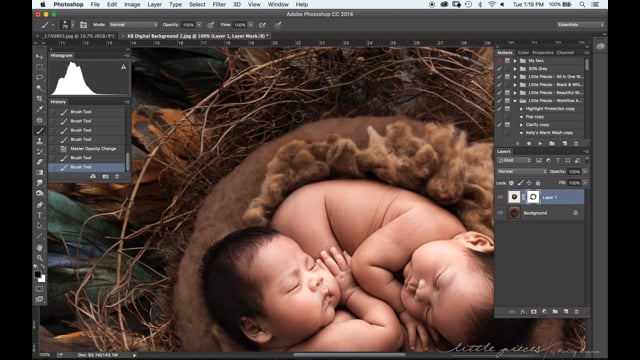The width and height of the screenshot is (640, 360).
Task: Open Spotlight search in macOS menu bar
Action: [x=582, y=4]
